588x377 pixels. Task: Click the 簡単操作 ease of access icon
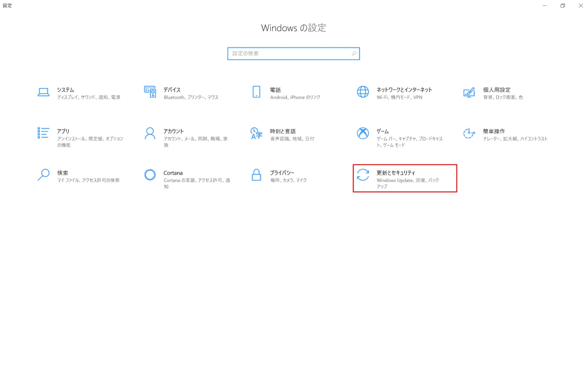(469, 133)
